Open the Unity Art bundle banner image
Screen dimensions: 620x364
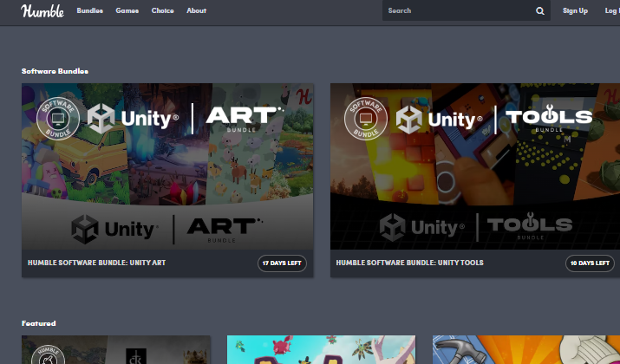[167, 166]
